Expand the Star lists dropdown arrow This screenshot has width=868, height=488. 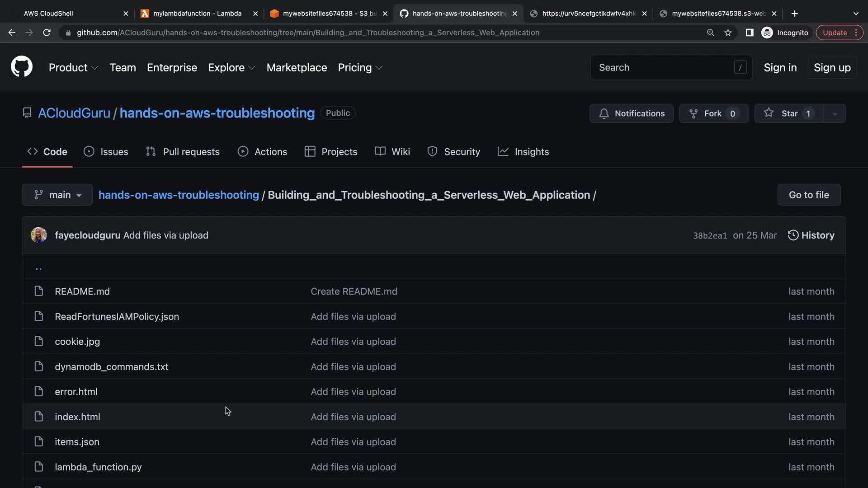tap(835, 113)
